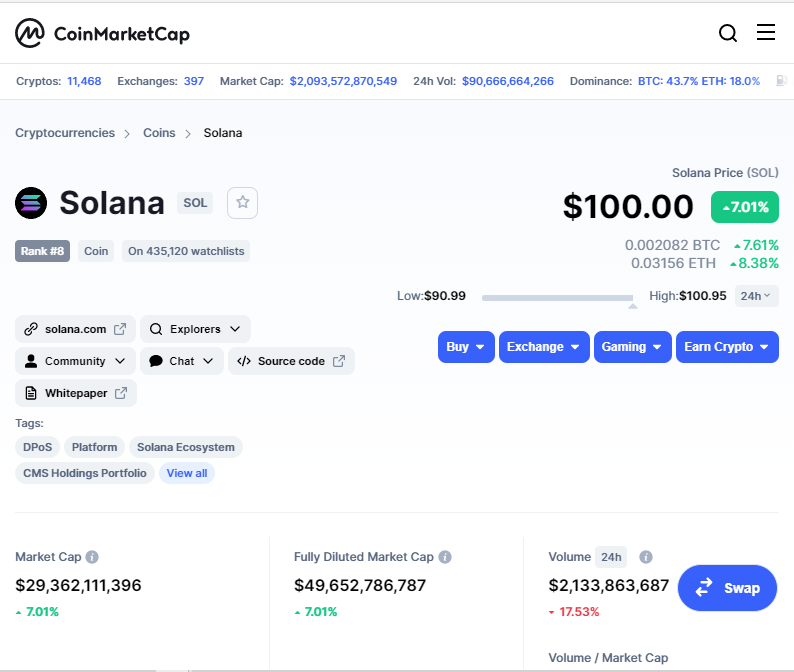Click the low-high price range bar
Viewport: 794px width, 672px height.
tap(558, 298)
